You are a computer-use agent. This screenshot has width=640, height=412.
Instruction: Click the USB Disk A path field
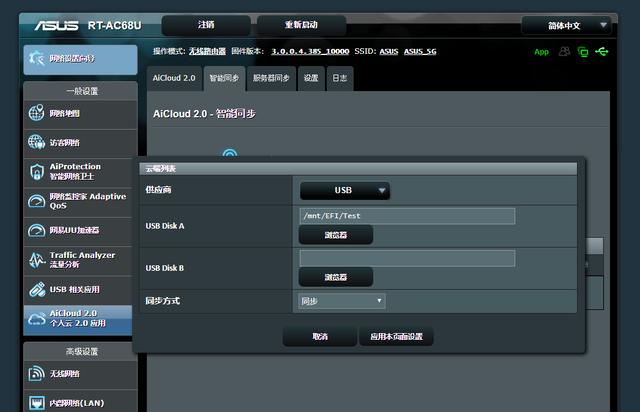coord(407,216)
